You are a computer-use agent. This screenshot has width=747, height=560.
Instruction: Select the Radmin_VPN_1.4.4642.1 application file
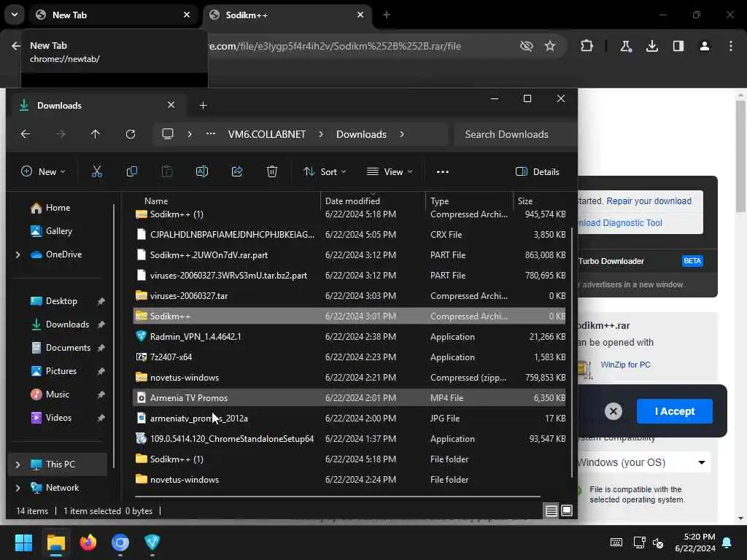[x=349, y=337]
